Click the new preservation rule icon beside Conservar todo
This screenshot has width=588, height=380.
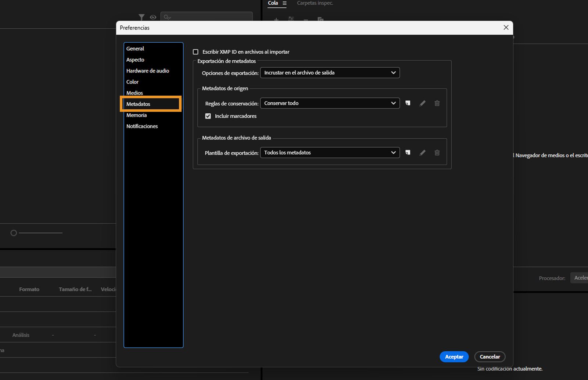(x=408, y=103)
